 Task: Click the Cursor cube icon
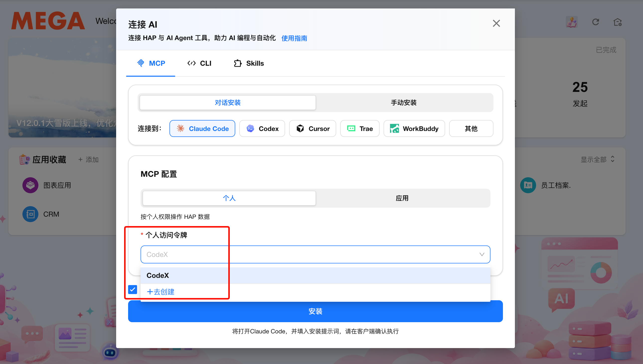coord(300,128)
